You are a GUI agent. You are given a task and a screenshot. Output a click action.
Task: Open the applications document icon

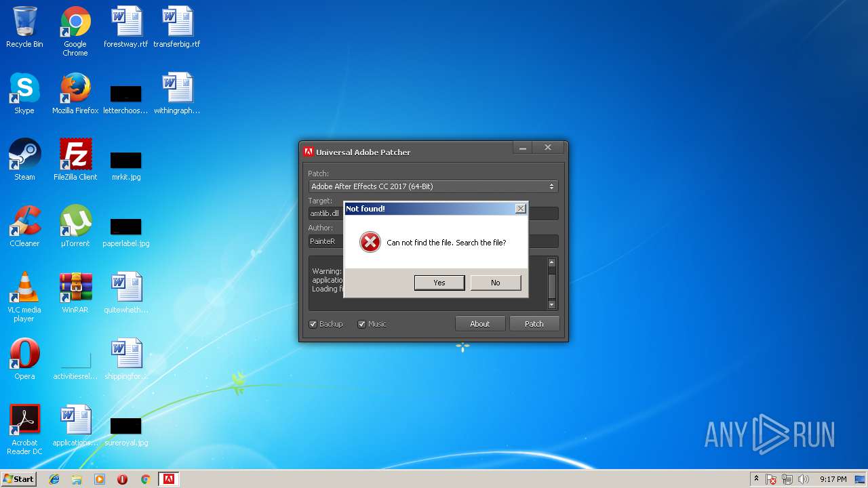click(x=75, y=426)
